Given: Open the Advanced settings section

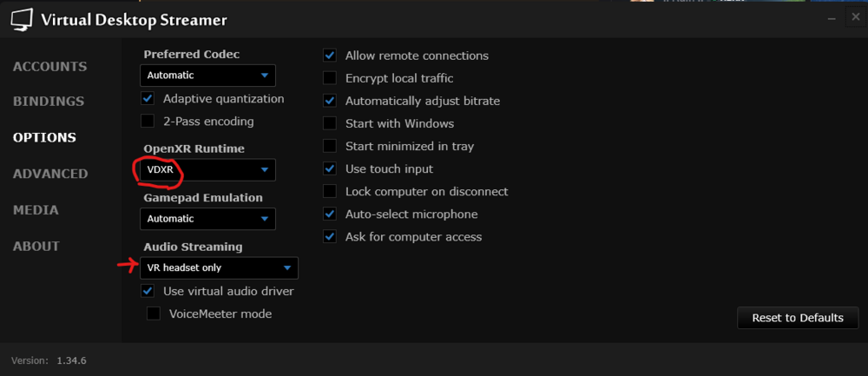Looking at the screenshot, I should click(50, 174).
